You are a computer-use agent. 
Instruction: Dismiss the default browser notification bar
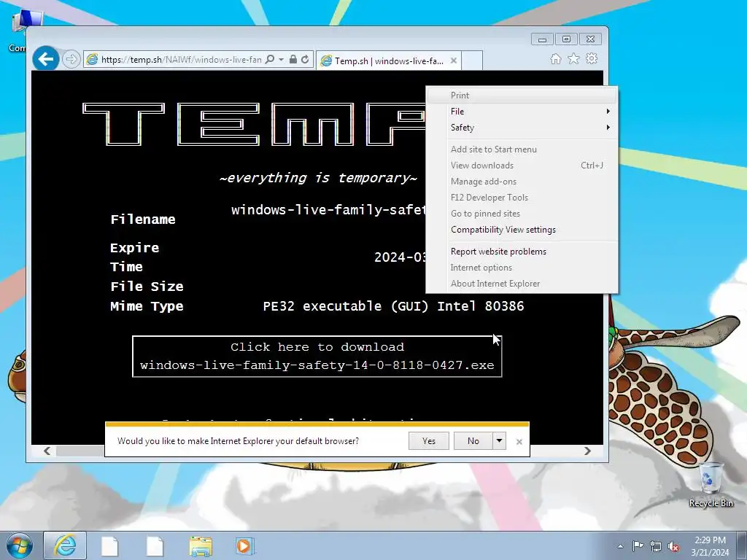click(x=519, y=442)
